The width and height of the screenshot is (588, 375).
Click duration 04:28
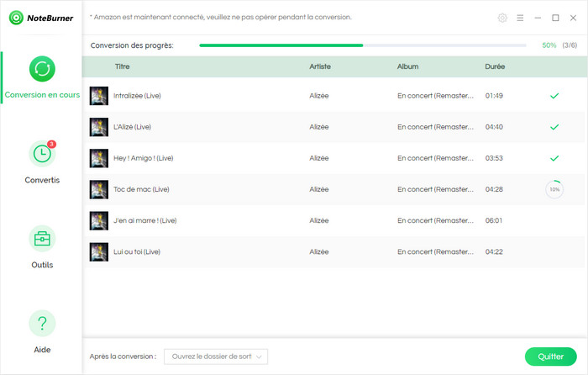click(x=494, y=189)
